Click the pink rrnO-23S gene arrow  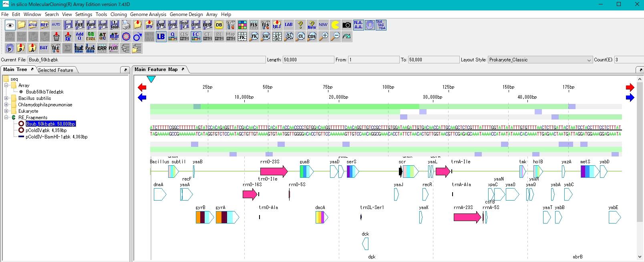[274, 172]
